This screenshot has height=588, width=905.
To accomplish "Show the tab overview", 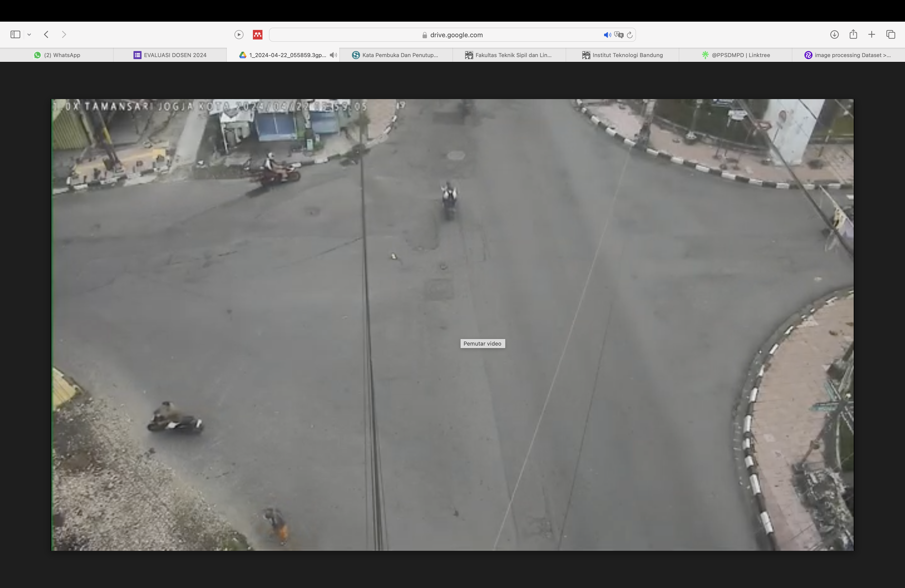I will [891, 35].
